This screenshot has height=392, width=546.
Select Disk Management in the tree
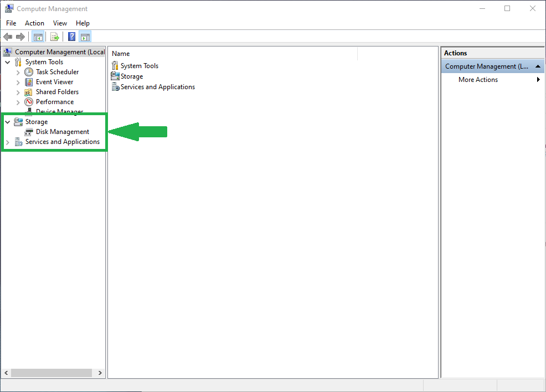tap(63, 132)
